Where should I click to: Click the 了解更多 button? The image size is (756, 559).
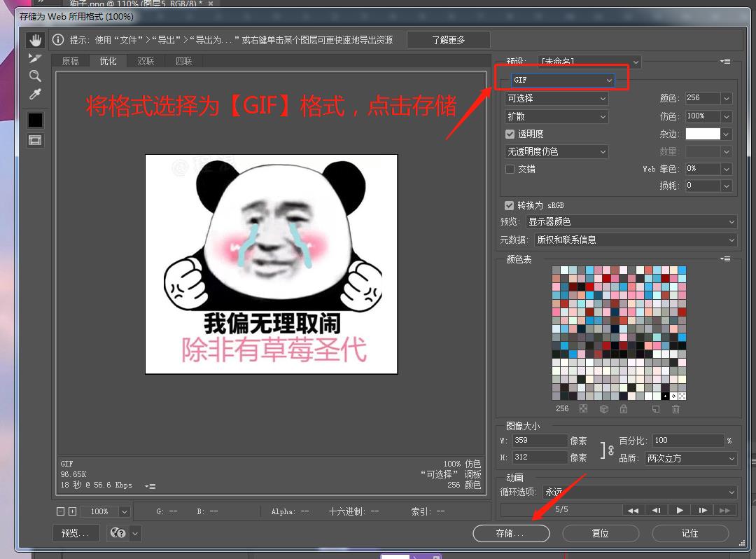click(448, 40)
